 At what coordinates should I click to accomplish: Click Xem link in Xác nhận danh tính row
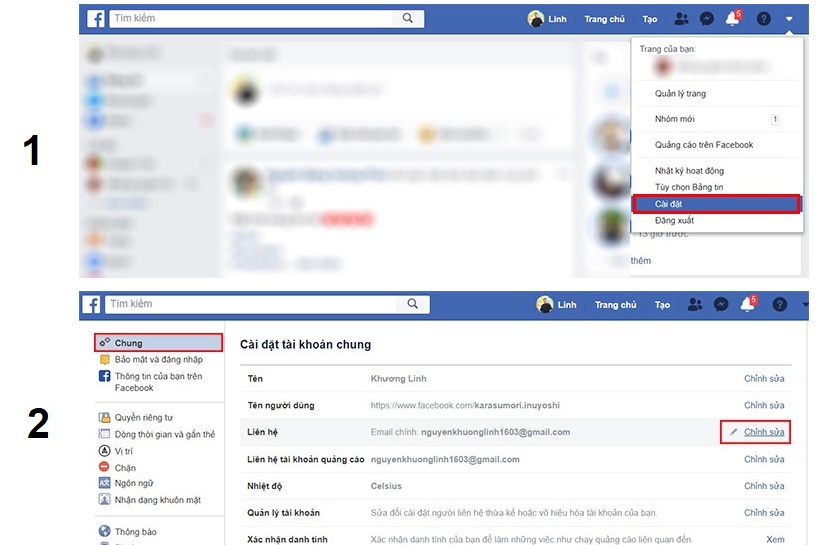[x=775, y=539]
